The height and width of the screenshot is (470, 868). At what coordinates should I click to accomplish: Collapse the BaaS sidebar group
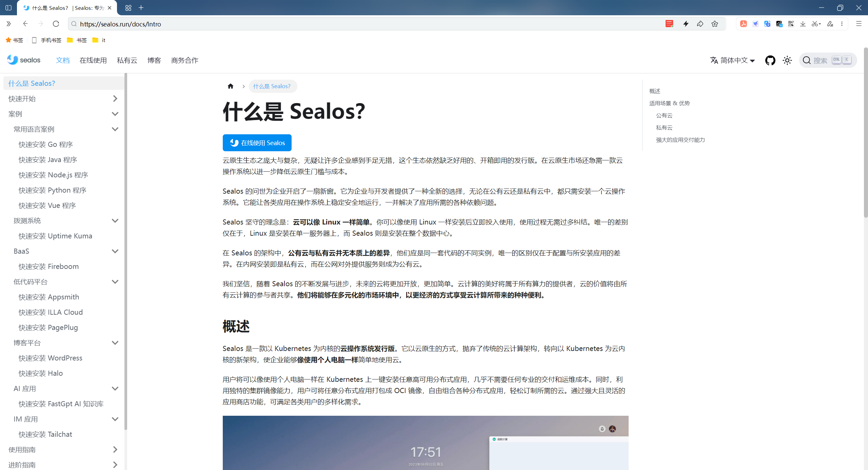tap(66, 251)
